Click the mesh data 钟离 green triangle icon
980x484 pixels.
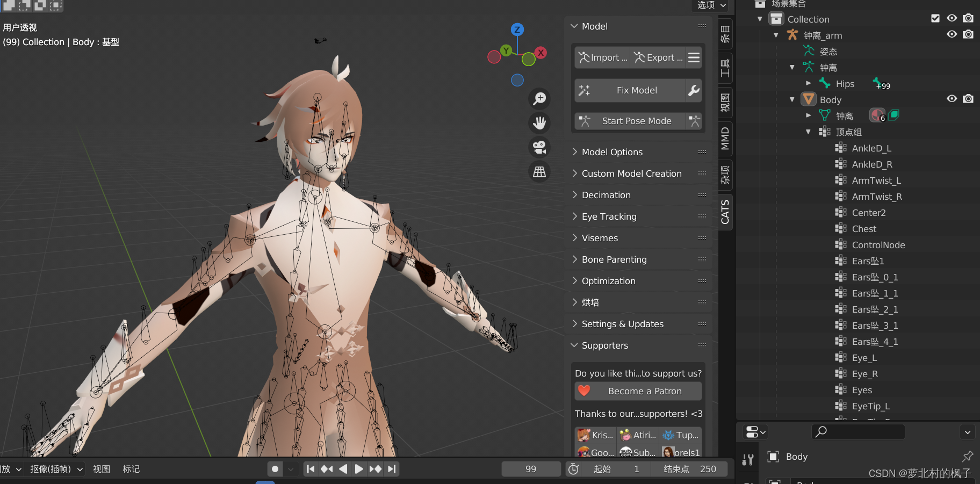pyautogui.click(x=825, y=115)
